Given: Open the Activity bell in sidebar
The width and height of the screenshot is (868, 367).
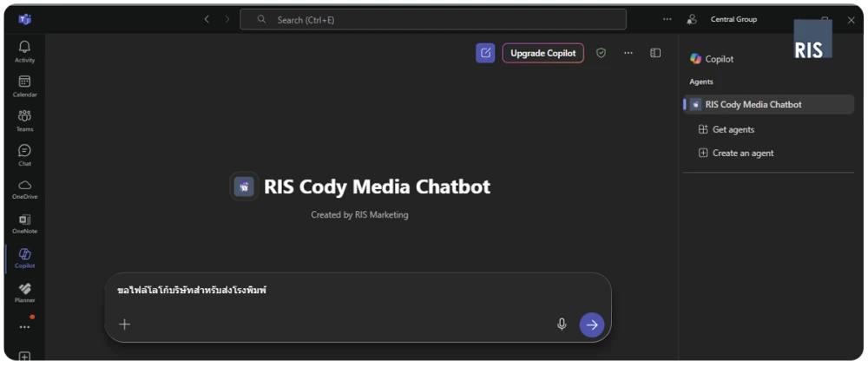Looking at the screenshot, I should coord(24,51).
